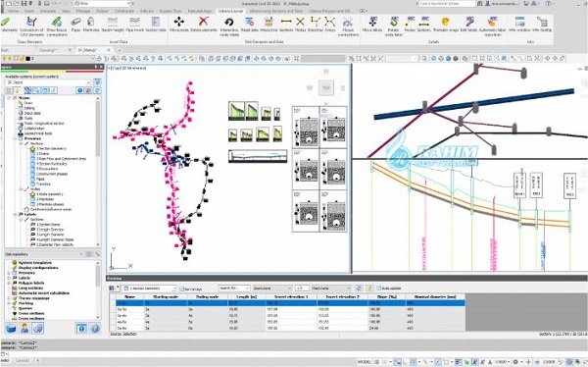Switch to the Home ribbon tab
588x367 pixels.
click(x=13, y=11)
